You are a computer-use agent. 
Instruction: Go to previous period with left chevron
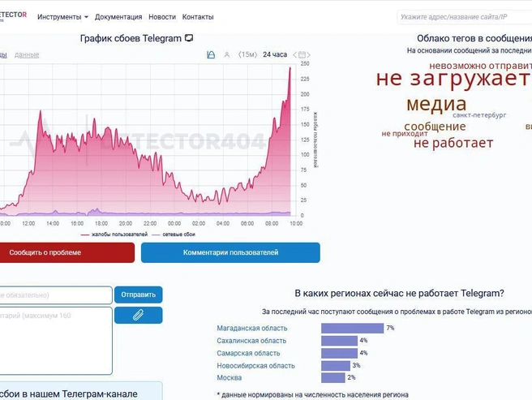295,54
